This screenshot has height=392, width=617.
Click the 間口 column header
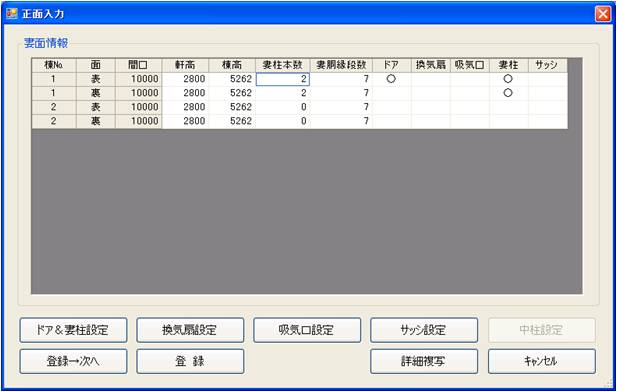coord(139,65)
